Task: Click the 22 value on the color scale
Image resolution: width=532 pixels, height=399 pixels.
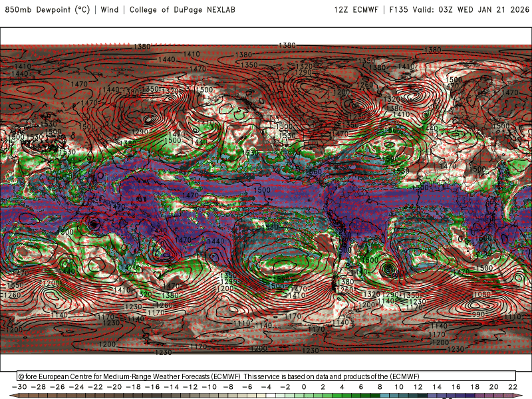Action: 513,387
